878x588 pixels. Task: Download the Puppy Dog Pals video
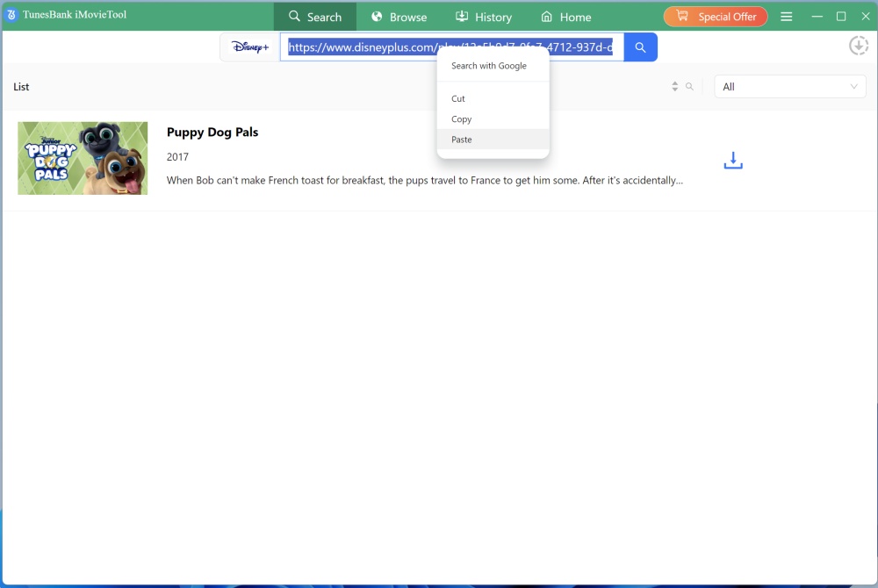click(x=732, y=161)
